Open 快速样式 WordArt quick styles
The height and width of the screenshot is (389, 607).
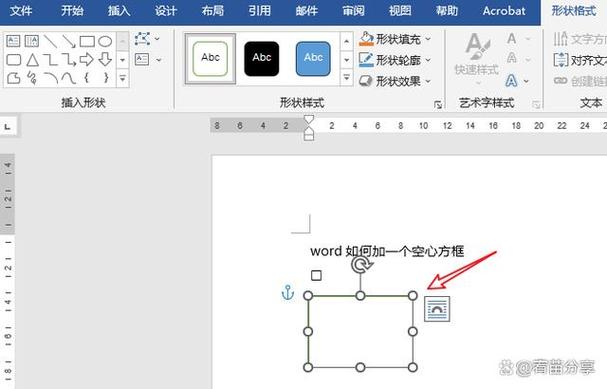click(477, 58)
